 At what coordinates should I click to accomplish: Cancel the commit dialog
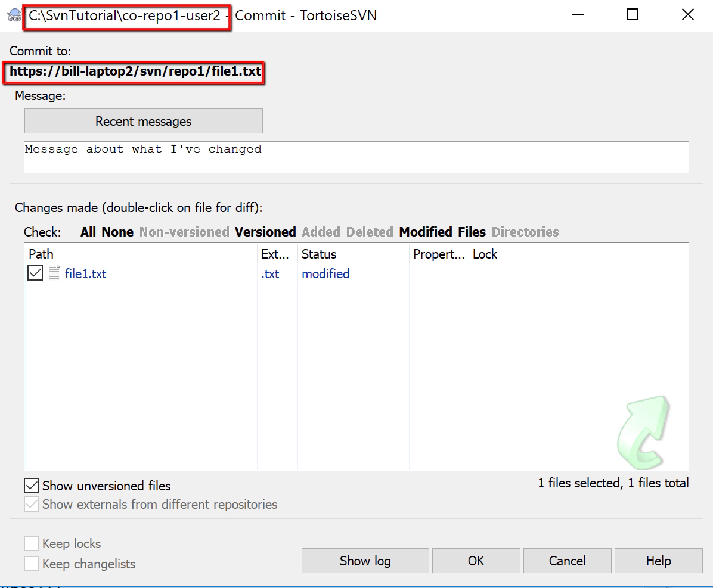[567, 561]
